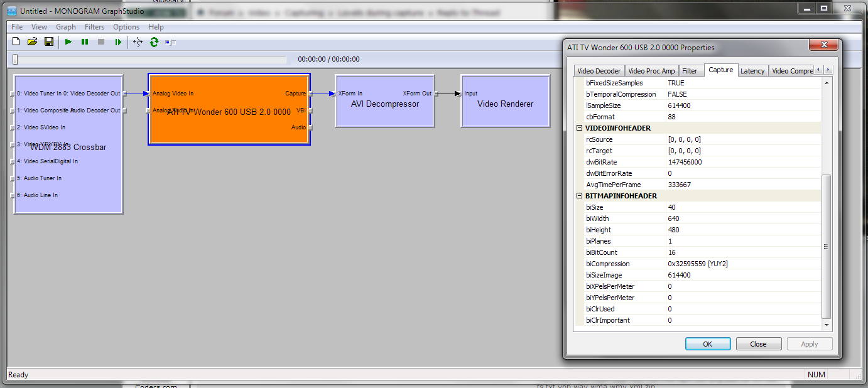The image size is (868, 388).
Task: Switch to the Video Proc Amp tab
Action: coord(651,71)
